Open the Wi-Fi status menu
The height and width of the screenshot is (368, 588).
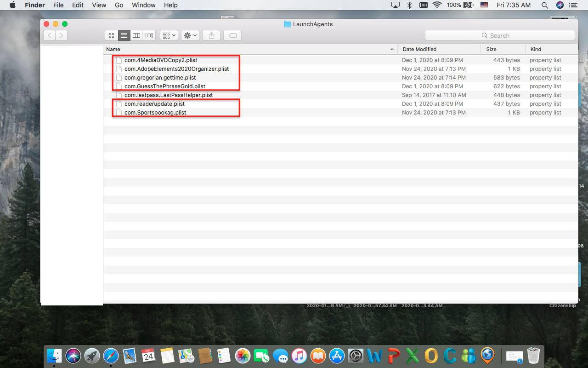click(437, 5)
